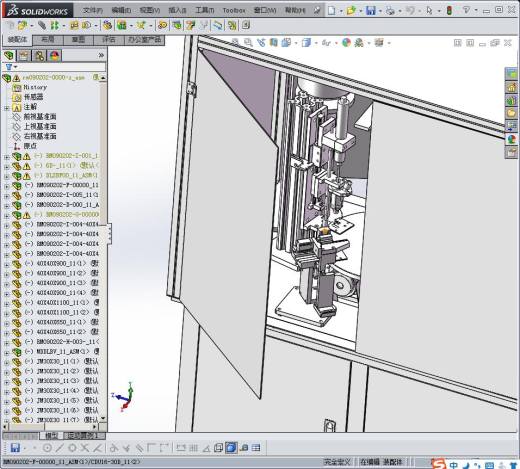Toggle the pin icon beside the menu bar
Screen dimensions: 520x469
coord(317,11)
